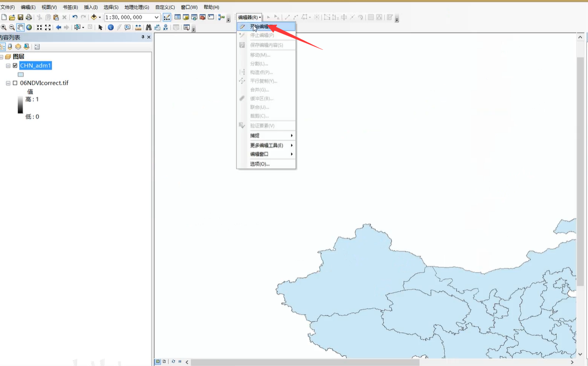Open the ArcToolbox red toolbox icon
The height and width of the screenshot is (366, 588).
click(203, 17)
